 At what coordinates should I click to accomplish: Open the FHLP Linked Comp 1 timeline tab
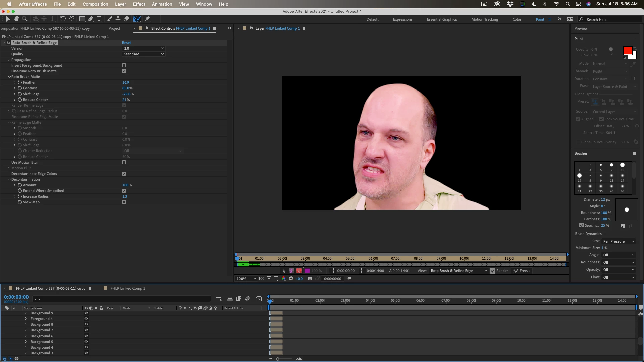(x=127, y=288)
